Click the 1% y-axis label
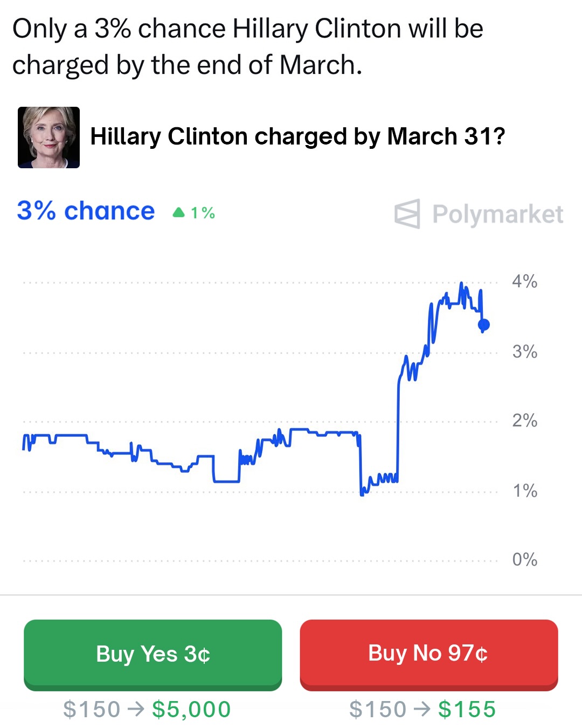Screen dimensions: 582x728 click(x=524, y=491)
